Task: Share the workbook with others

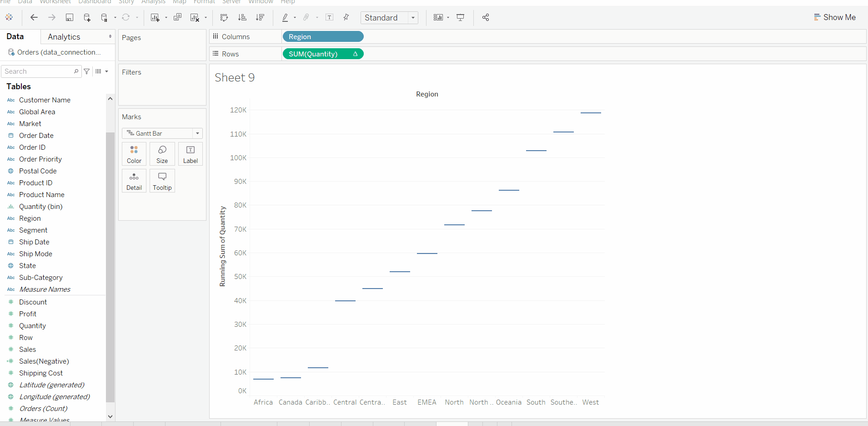Action: [486, 17]
